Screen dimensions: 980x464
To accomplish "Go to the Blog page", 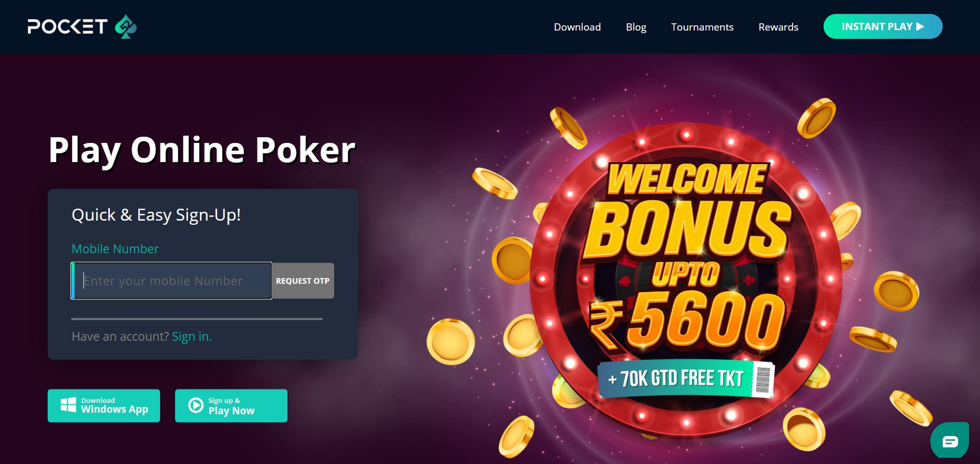I will click(x=636, y=27).
